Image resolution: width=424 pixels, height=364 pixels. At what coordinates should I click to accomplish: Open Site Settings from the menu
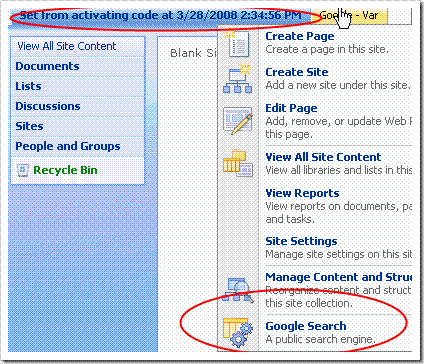(x=315, y=248)
